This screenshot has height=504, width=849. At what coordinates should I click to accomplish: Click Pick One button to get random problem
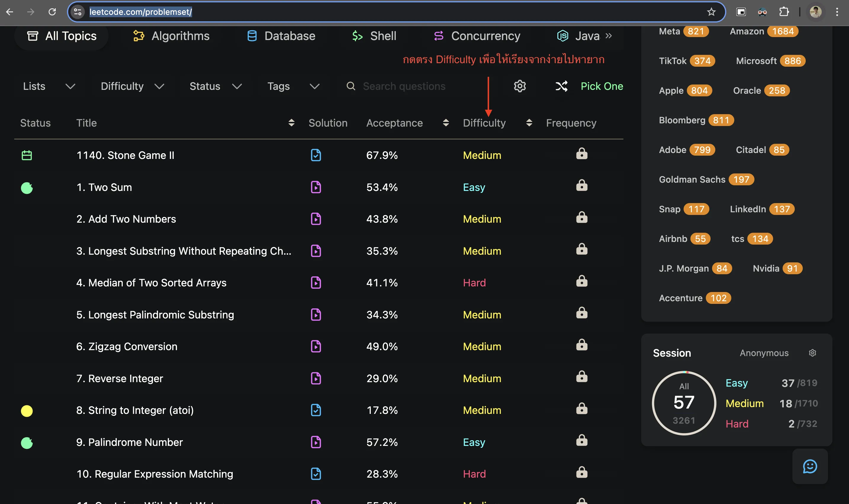coord(601,86)
